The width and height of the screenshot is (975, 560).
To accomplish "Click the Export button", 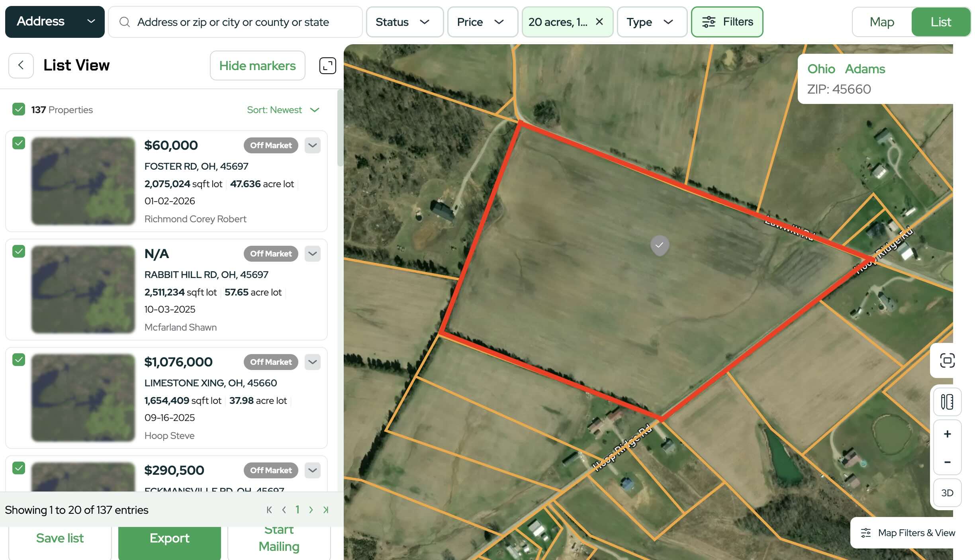I will coord(169,538).
